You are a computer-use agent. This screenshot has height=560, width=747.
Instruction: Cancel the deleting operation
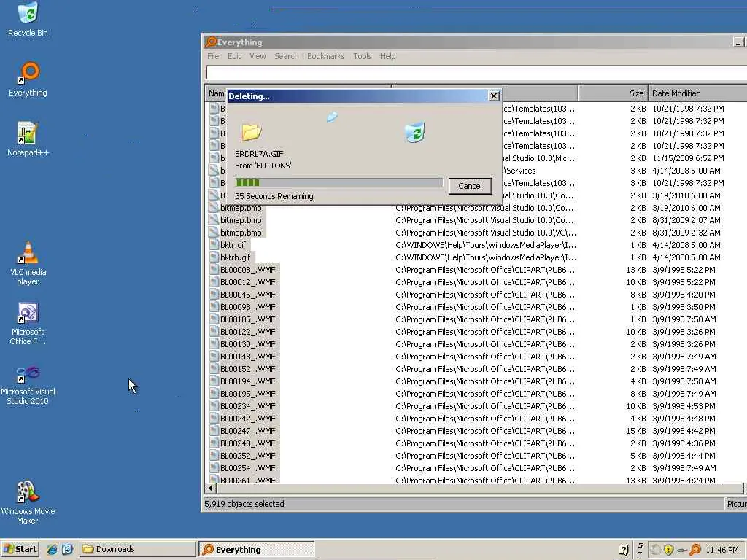point(470,186)
